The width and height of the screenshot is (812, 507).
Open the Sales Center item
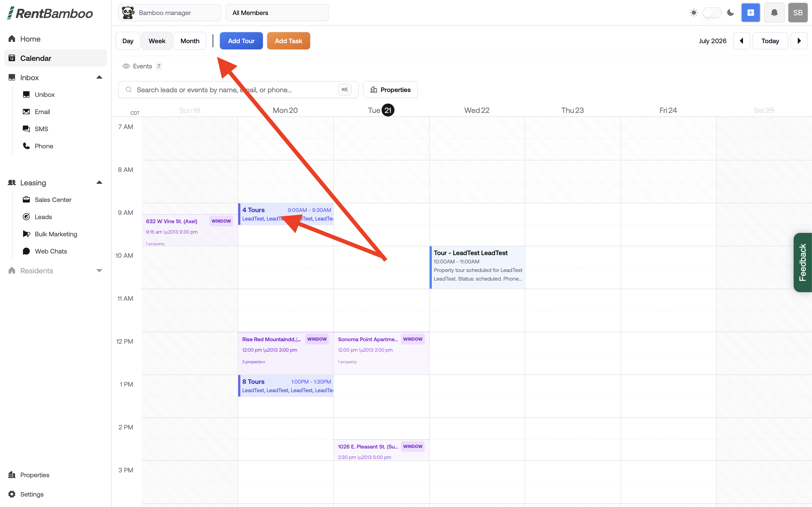(x=53, y=200)
